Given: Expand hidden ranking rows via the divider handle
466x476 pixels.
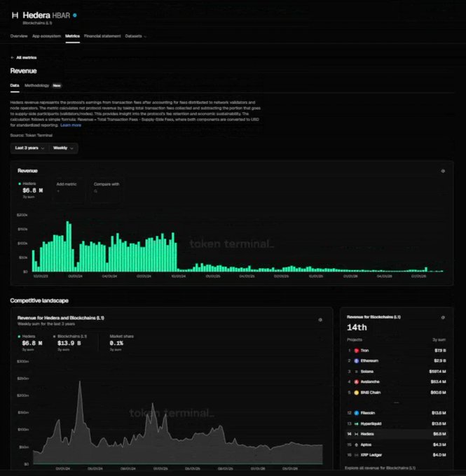Looking at the screenshot, I should [x=396, y=402].
